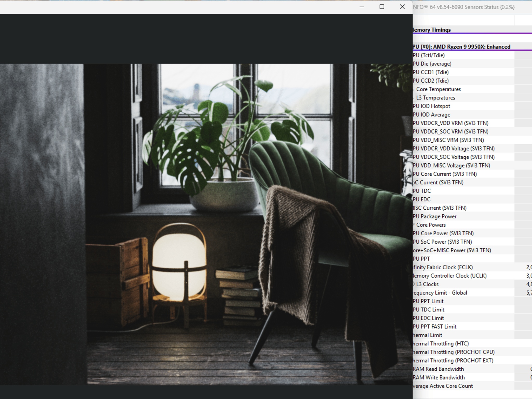Select CPU CCD2 (Tdie) row
The width and height of the screenshot is (532, 399).
472,81
